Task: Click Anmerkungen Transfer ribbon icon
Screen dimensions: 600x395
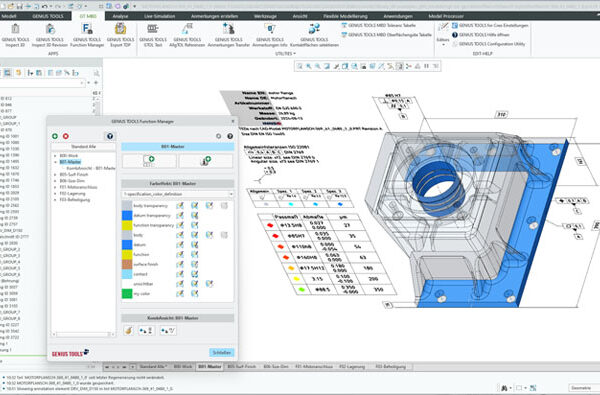Action: click(x=228, y=35)
